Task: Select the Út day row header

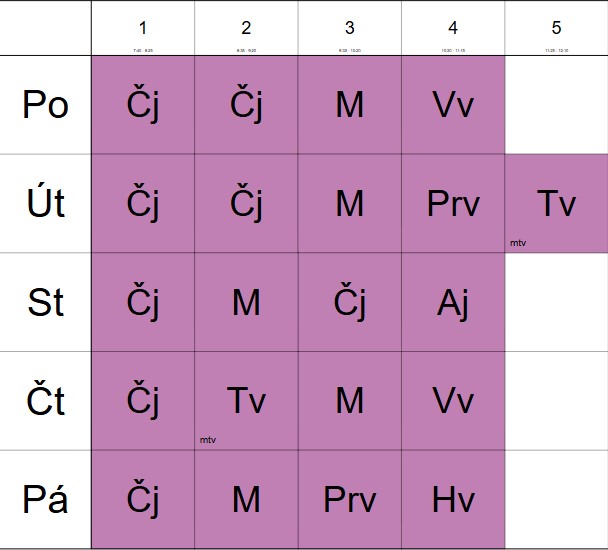Action: (45, 203)
